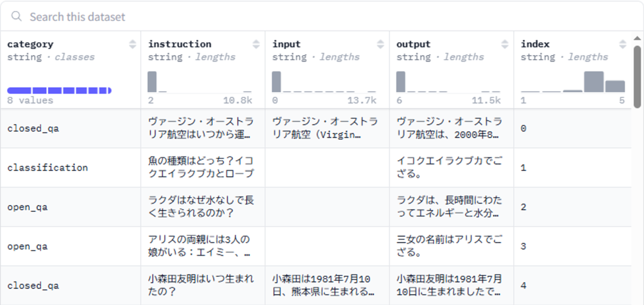This screenshot has width=644, height=305.
Task: Select the classification category cell
Action: pyautogui.click(x=47, y=168)
